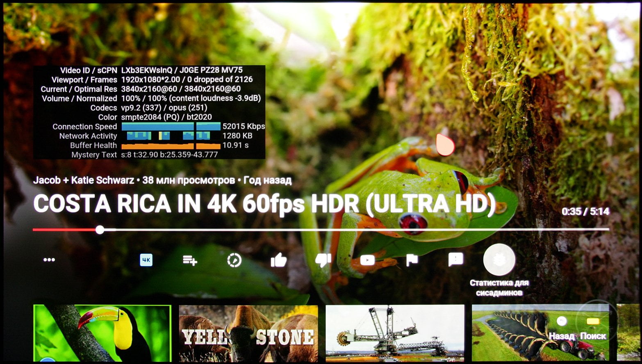
Task: Click the feedback speech-bubble exclamation icon
Action: (456, 259)
